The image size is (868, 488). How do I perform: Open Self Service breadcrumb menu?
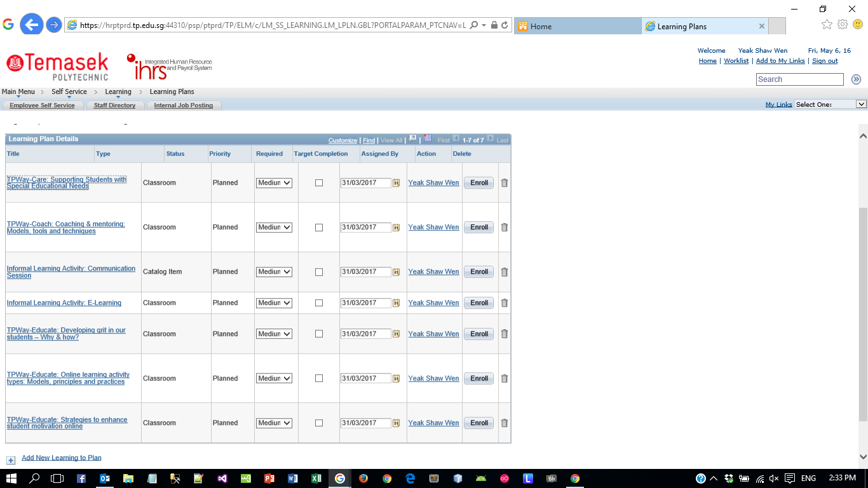point(69,92)
